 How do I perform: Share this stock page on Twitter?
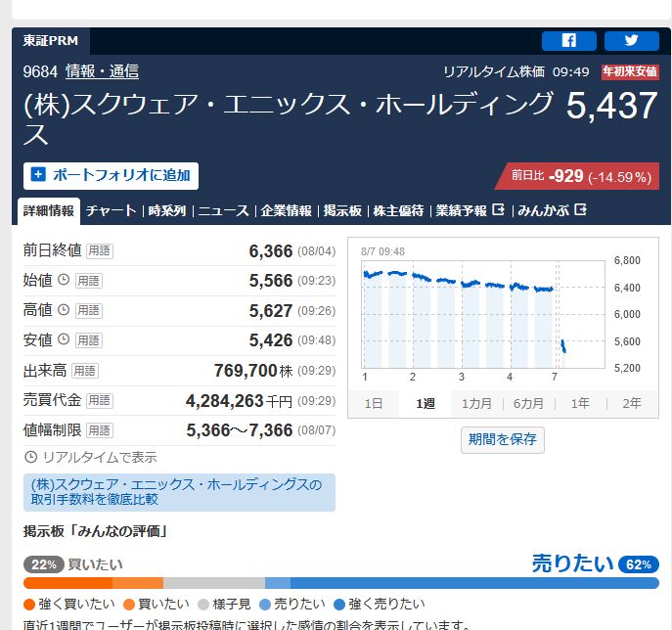click(x=631, y=41)
